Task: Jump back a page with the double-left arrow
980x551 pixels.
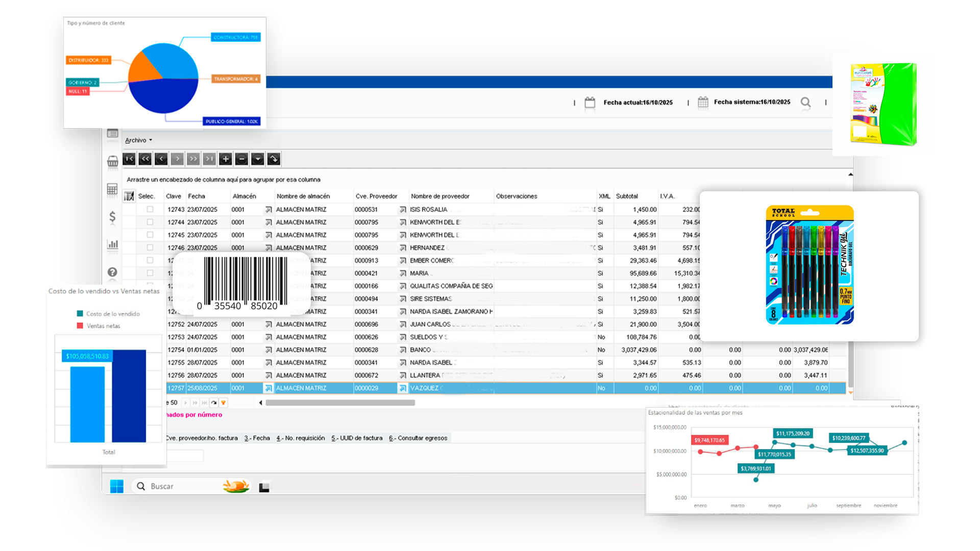Action: [x=145, y=159]
